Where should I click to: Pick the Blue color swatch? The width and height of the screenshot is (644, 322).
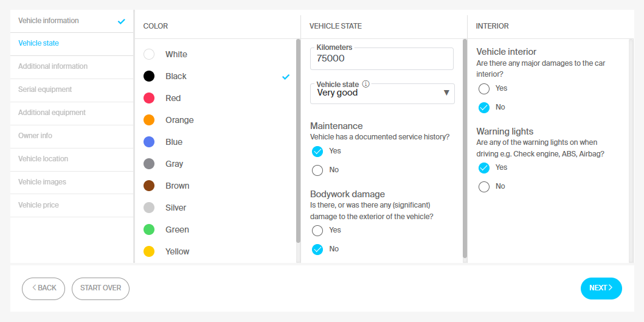148,142
